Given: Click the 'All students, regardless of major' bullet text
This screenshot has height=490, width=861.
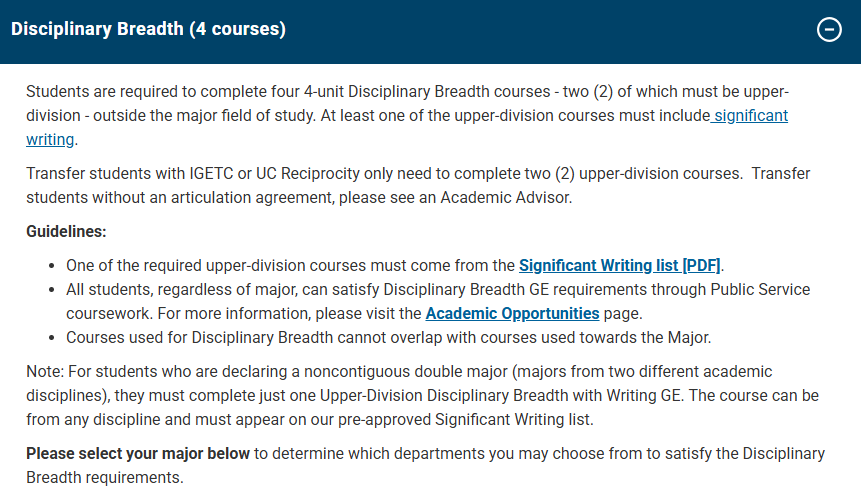Looking at the screenshot, I should click(x=182, y=289).
